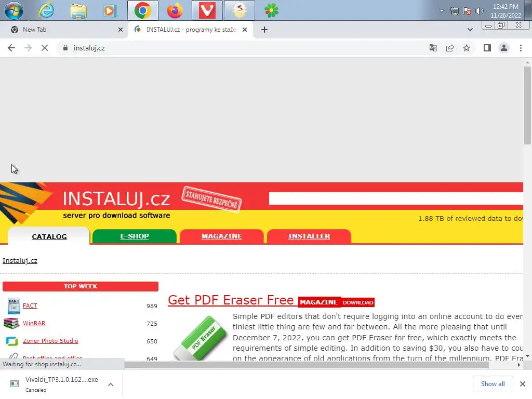
Task: Open Vivaldi browser taskbar icon
Action: [x=207, y=10]
